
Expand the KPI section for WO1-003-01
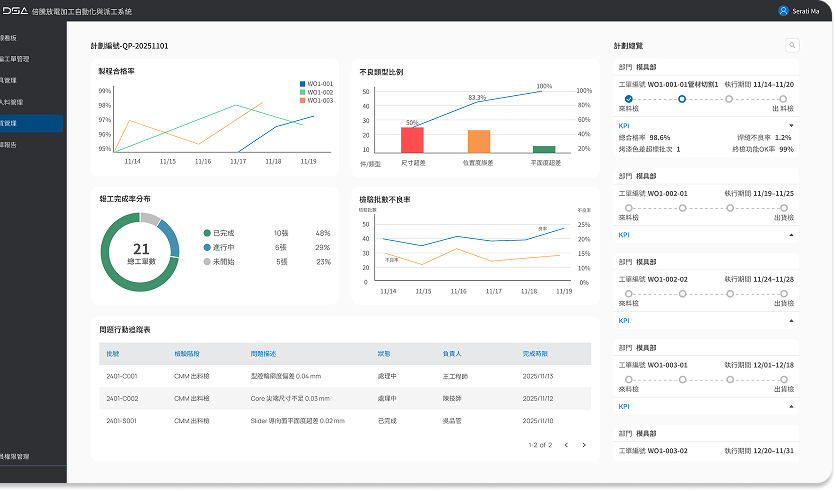click(790, 407)
